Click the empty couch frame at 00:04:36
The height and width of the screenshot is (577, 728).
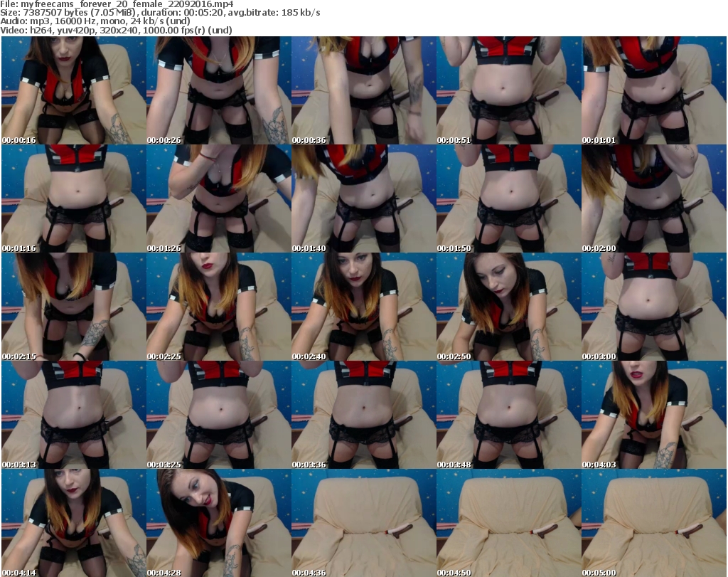(363, 523)
